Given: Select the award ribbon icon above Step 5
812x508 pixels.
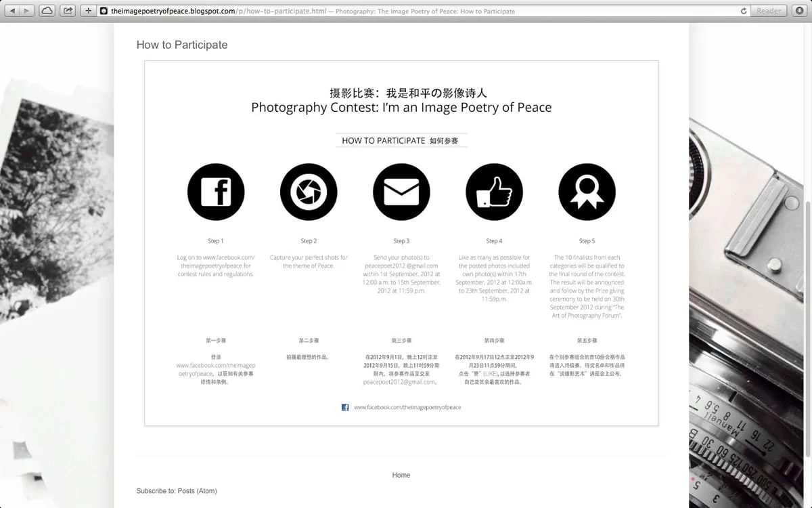Looking at the screenshot, I should tap(586, 191).
